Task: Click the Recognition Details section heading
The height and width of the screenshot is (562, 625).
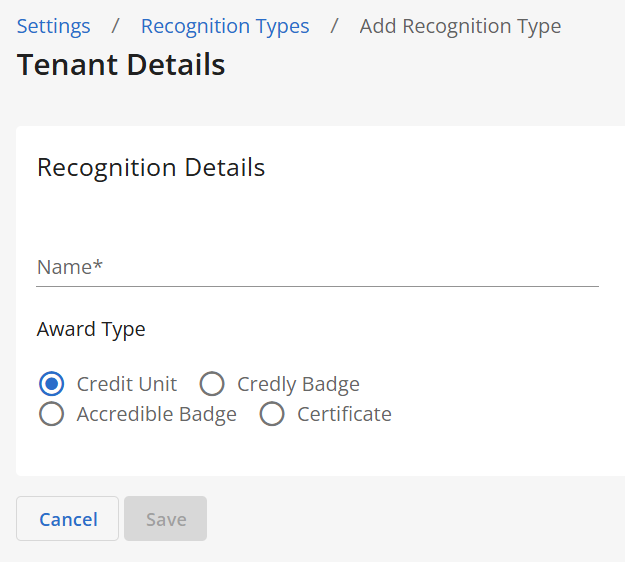Action: point(151,167)
